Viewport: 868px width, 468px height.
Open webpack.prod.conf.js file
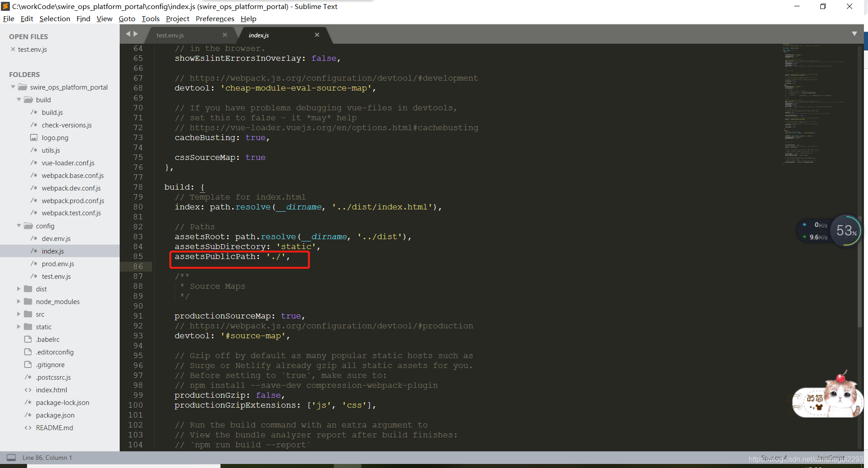[x=73, y=200]
